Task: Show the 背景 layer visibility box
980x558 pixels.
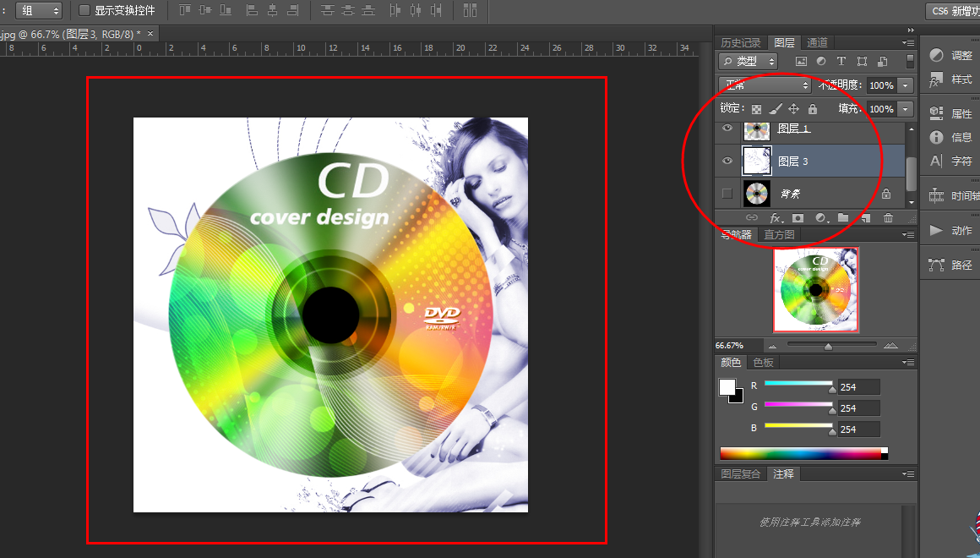Action: [727, 194]
